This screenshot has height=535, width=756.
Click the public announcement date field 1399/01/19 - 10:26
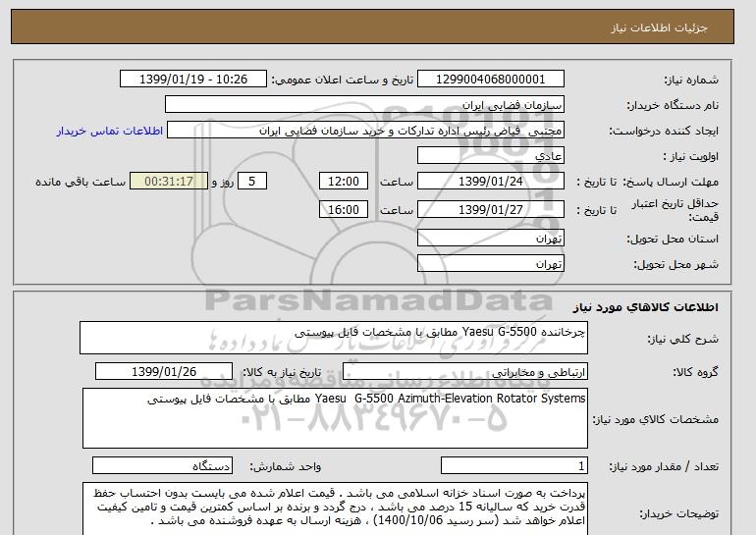(x=192, y=80)
